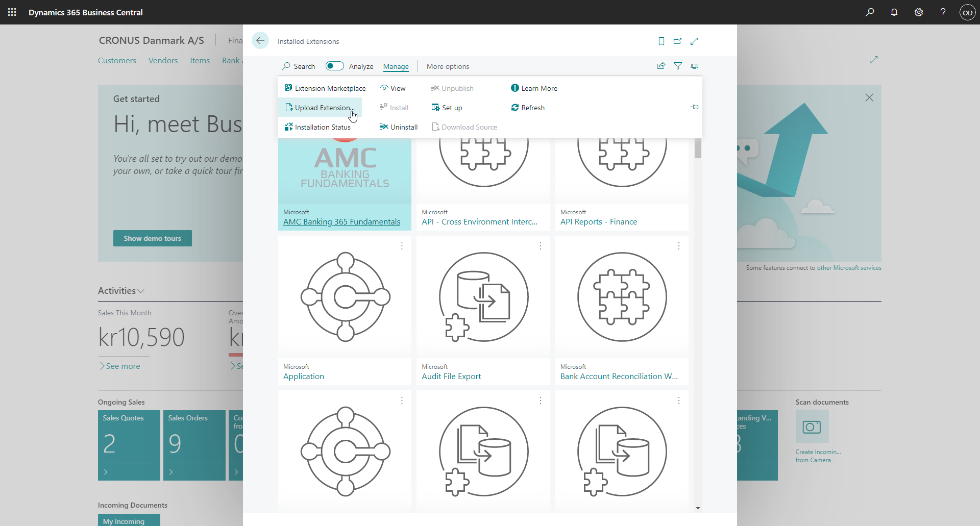Open Customers on the role center
Image resolution: width=980 pixels, height=526 pixels.
pos(117,61)
